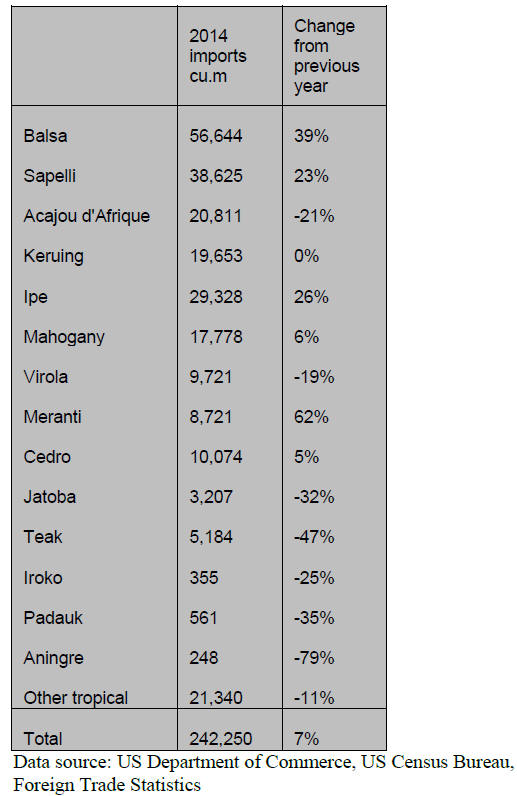Screen dimensions: 517x796
Task: Click the Cedro imports value 10,074
Action: point(216,457)
